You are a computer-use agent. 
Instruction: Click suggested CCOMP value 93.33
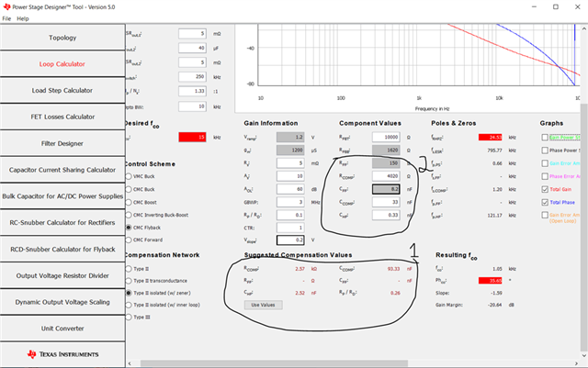(x=393, y=269)
